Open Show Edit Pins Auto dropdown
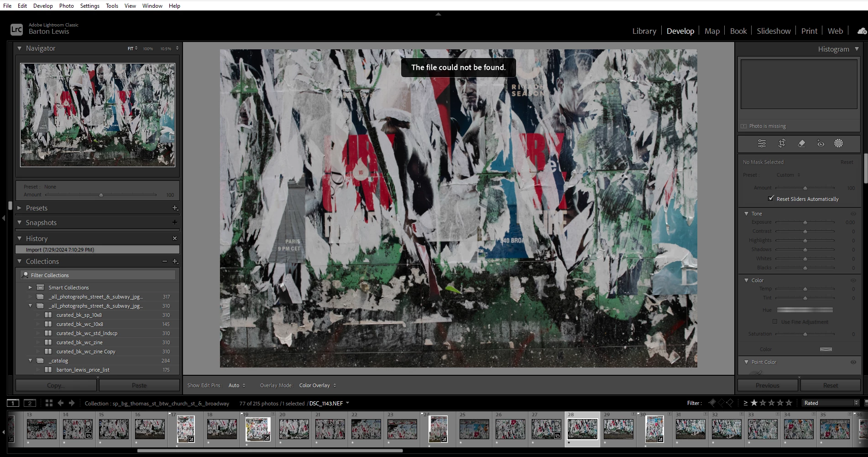The width and height of the screenshot is (868, 457). coord(237,385)
